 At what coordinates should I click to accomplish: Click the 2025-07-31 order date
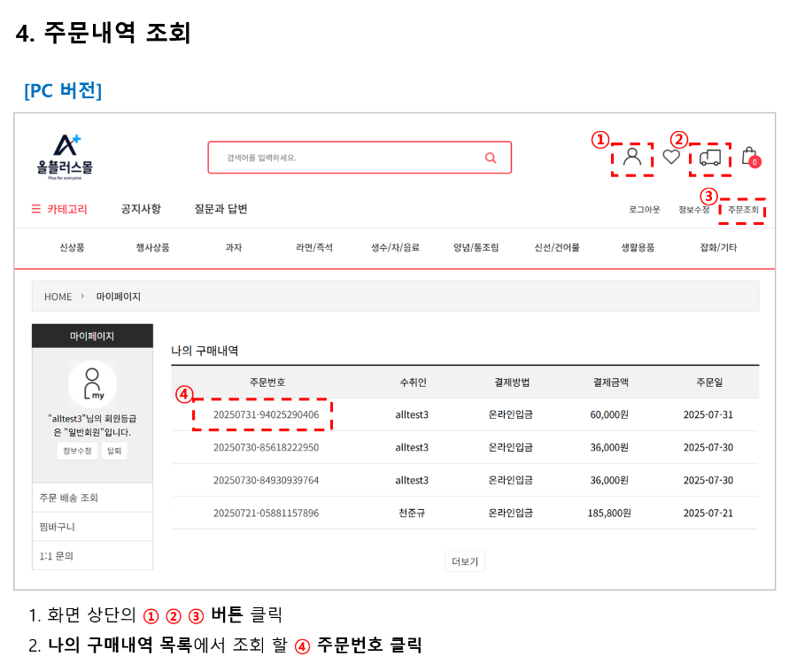coord(708,414)
